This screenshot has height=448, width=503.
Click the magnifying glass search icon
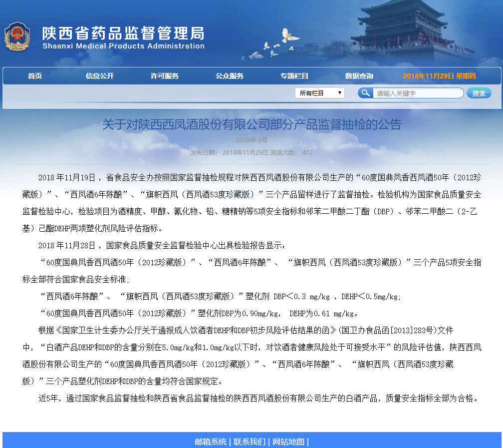(x=365, y=93)
